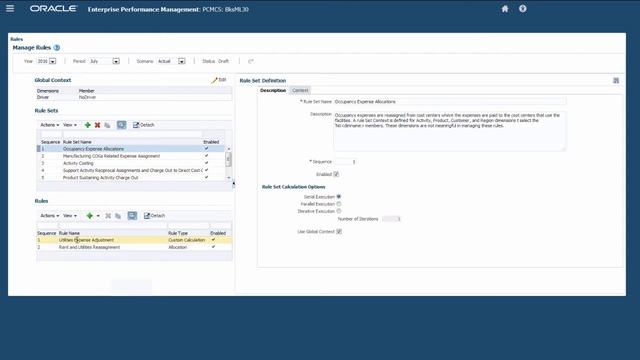Toggle Use Global Context checkbox
Viewport: 640px width, 360px height.
(339, 231)
